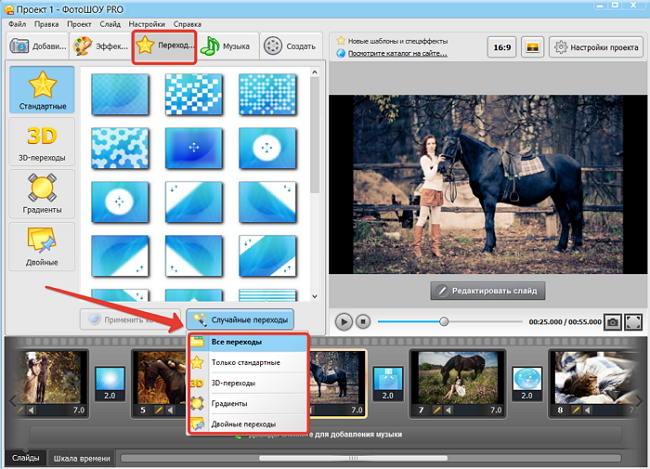Viewport: 650px width, 469px height.
Task: Pick the fourth-row right diagonal transition
Action: pyautogui.click(x=267, y=256)
